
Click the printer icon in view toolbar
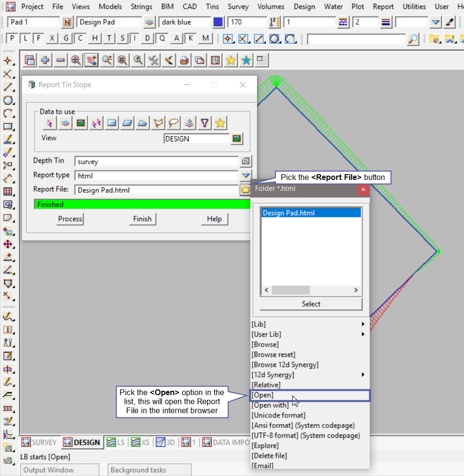[184, 60]
